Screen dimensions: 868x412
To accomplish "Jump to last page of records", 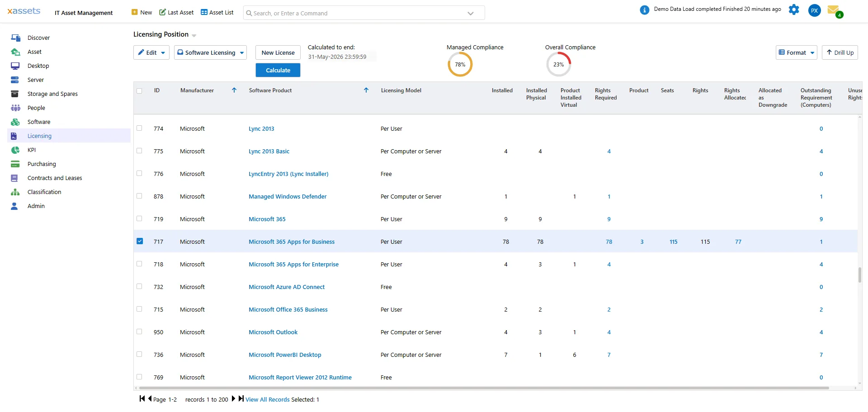I will tap(241, 398).
